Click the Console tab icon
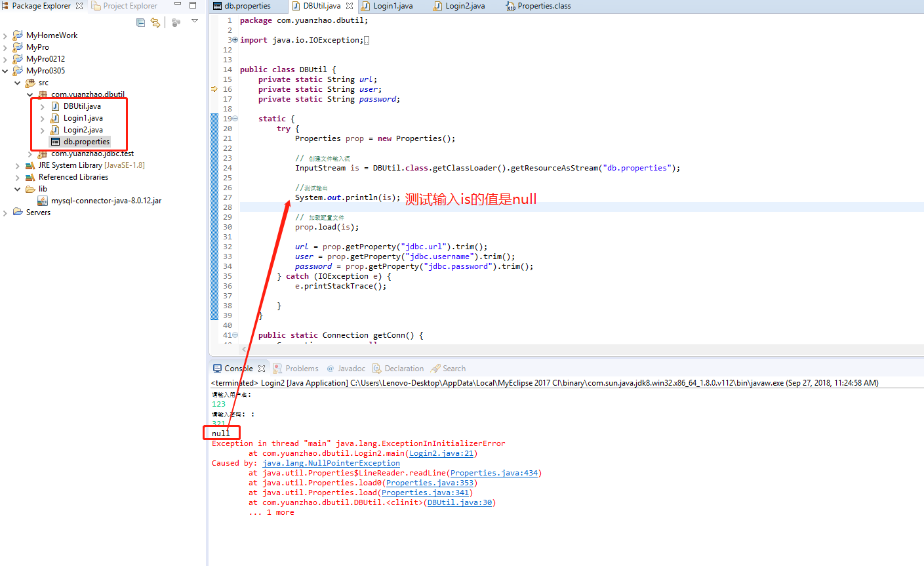924x566 pixels. (x=217, y=369)
